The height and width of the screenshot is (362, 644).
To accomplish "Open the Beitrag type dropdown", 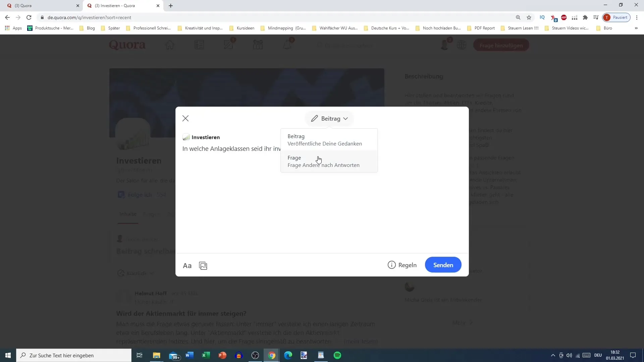I will point(329,119).
